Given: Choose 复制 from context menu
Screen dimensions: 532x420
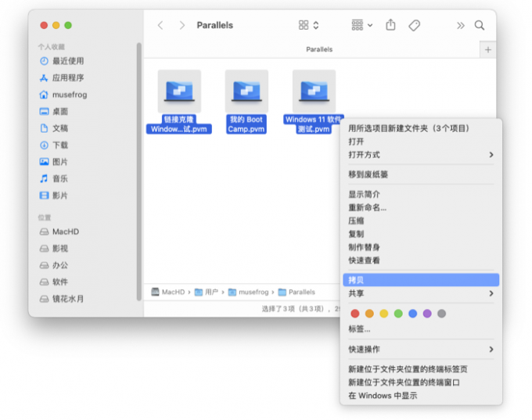Looking at the screenshot, I should tap(421, 234).
